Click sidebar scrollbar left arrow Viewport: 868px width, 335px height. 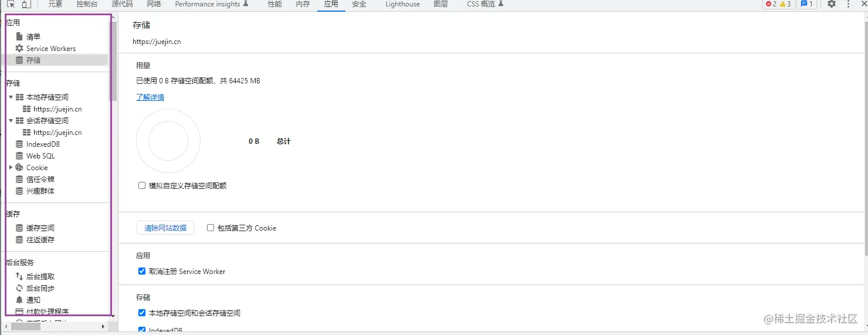(6, 326)
